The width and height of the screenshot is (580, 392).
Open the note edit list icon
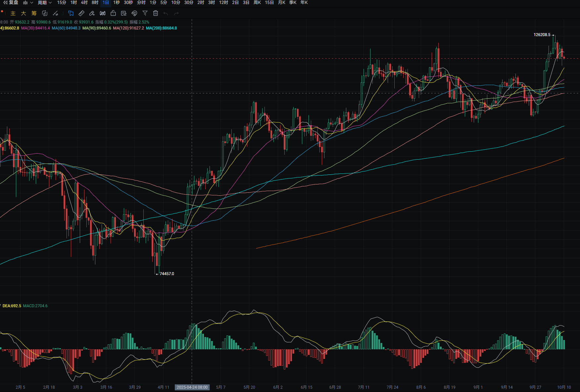124,13
